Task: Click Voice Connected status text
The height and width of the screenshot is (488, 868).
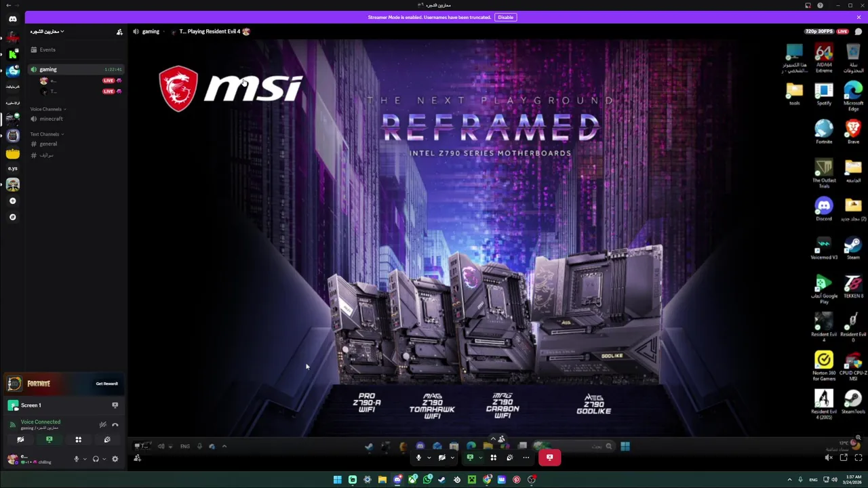Action: coord(41,422)
